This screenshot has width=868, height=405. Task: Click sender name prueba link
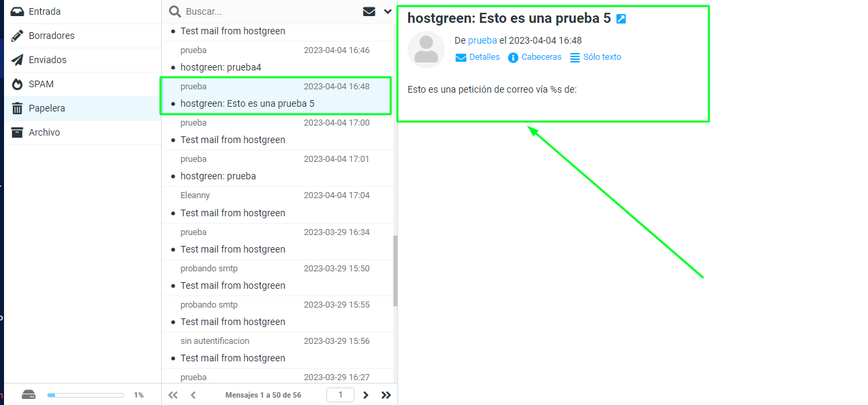click(482, 40)
